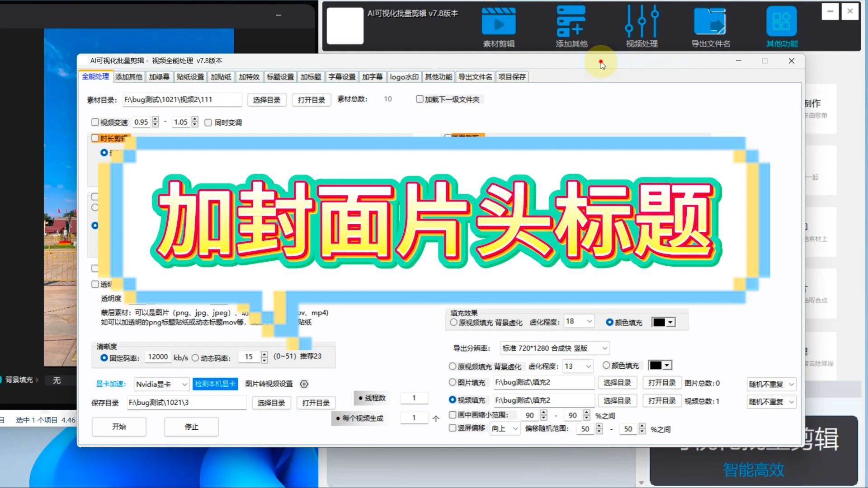Viewport: 868px width, 488px height.
Task: Open the 导出分辨率 dropdown
Action: tap(555, 348)
